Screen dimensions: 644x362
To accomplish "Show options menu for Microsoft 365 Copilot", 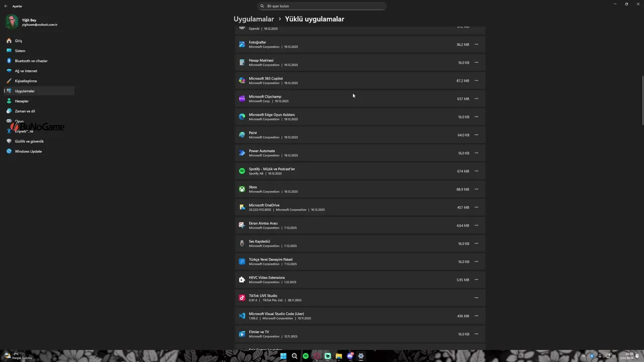I will click(x=476, y=80).
